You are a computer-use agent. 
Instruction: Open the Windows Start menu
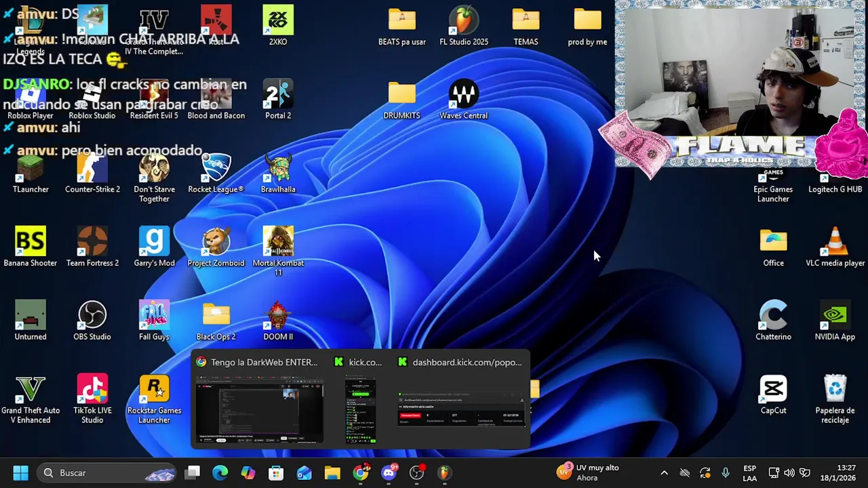click(20, 472)
